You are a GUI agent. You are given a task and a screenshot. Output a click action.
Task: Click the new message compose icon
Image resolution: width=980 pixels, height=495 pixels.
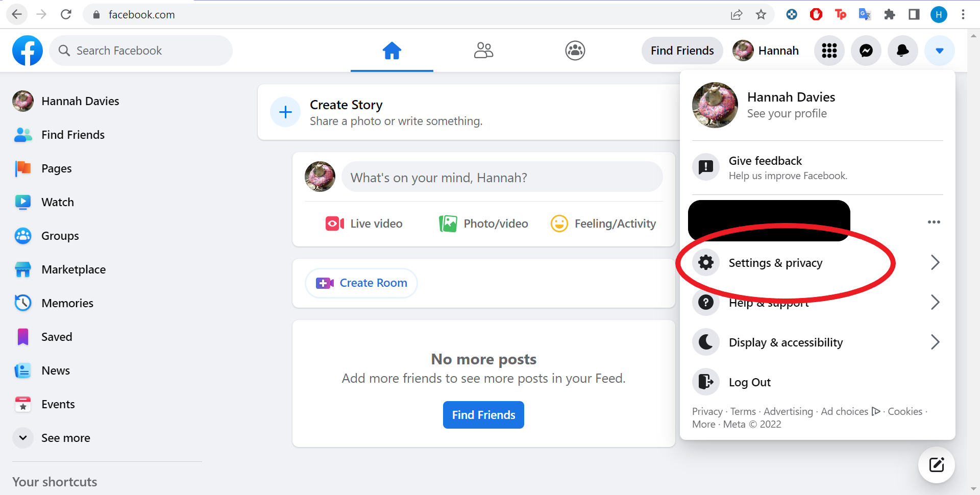pos(937,465)
